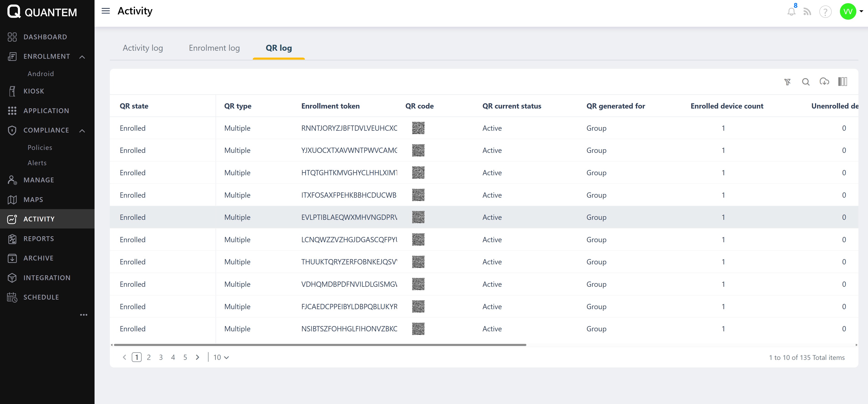Open QR code thumbnail for RNNTJORYZJBFTDVLVEUHCXC token
The width and height of the screenshot is (868, 404).
click(418, 128)
